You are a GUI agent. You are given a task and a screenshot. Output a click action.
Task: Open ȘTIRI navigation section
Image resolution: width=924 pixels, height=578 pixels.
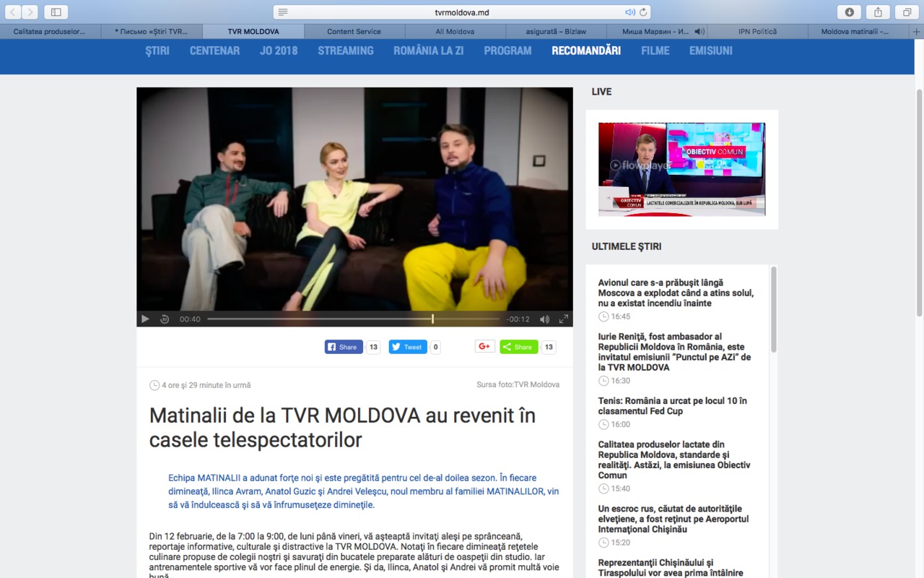[x=157, y=51]
